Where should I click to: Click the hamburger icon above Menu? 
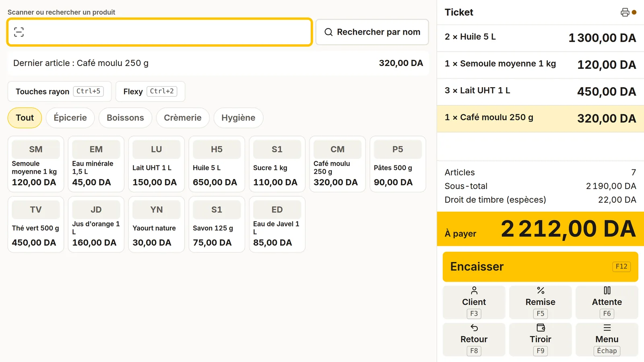click(607, 328)
